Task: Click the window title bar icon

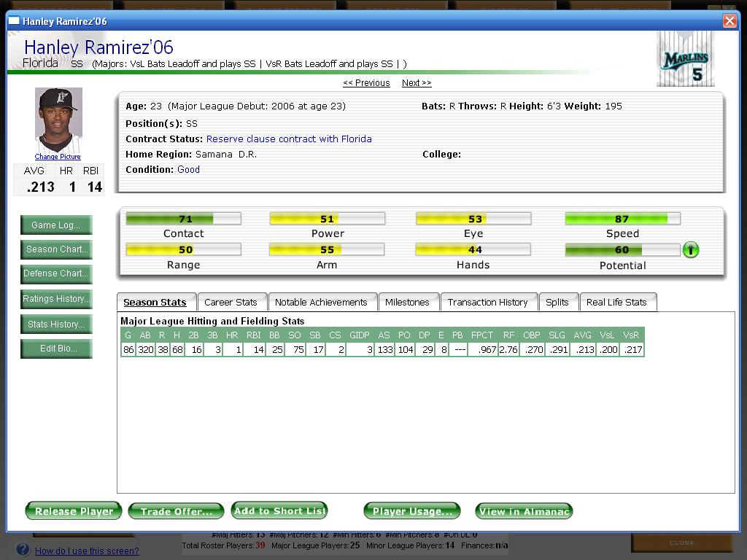Action: click(x=15, y=21)
